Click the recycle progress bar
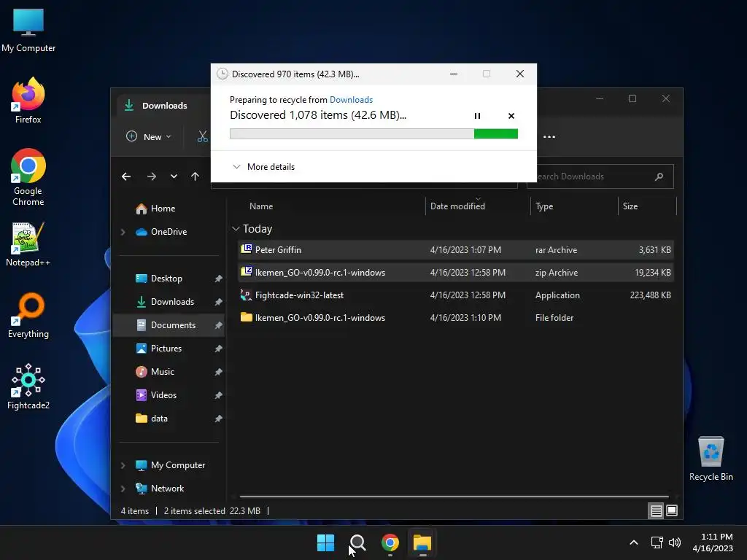Image resolution: width=747 pixels, height=560 pixels. (373, 134)
